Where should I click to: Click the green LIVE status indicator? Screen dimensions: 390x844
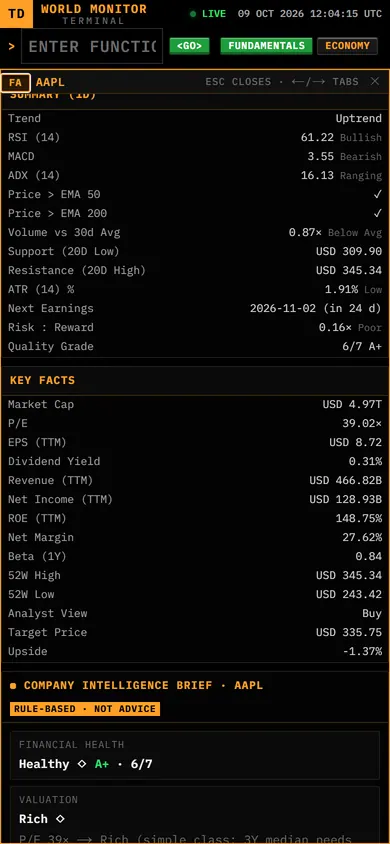click(x=208, y=14)
